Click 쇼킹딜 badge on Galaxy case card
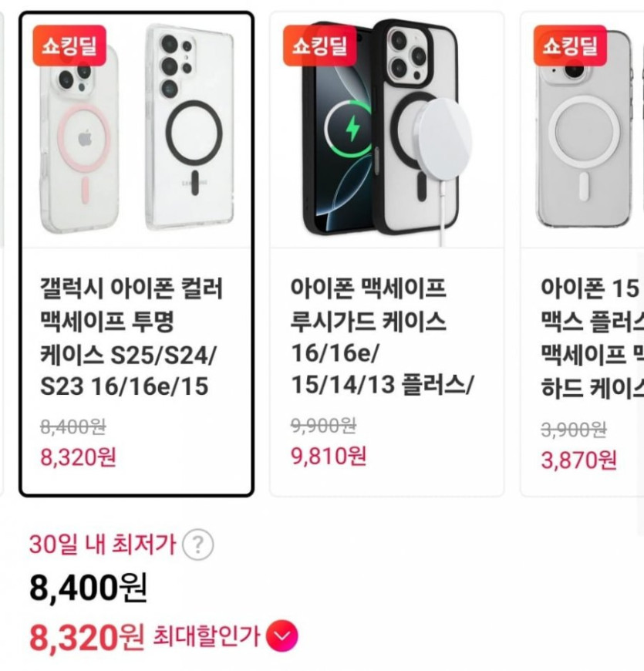Screen dimensions: 644x671 [x=69, y=46]
